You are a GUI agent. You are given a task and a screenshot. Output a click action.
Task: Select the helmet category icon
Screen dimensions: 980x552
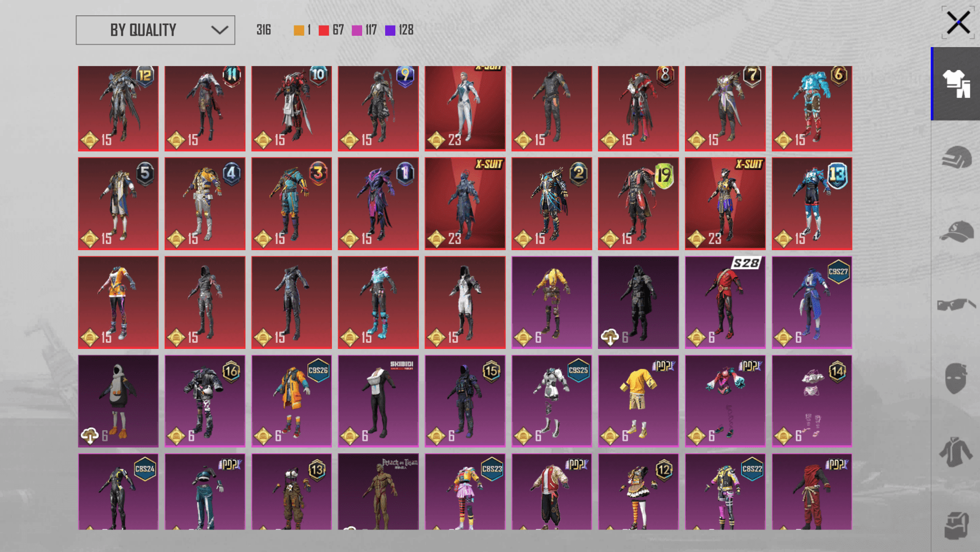(955, 158)
